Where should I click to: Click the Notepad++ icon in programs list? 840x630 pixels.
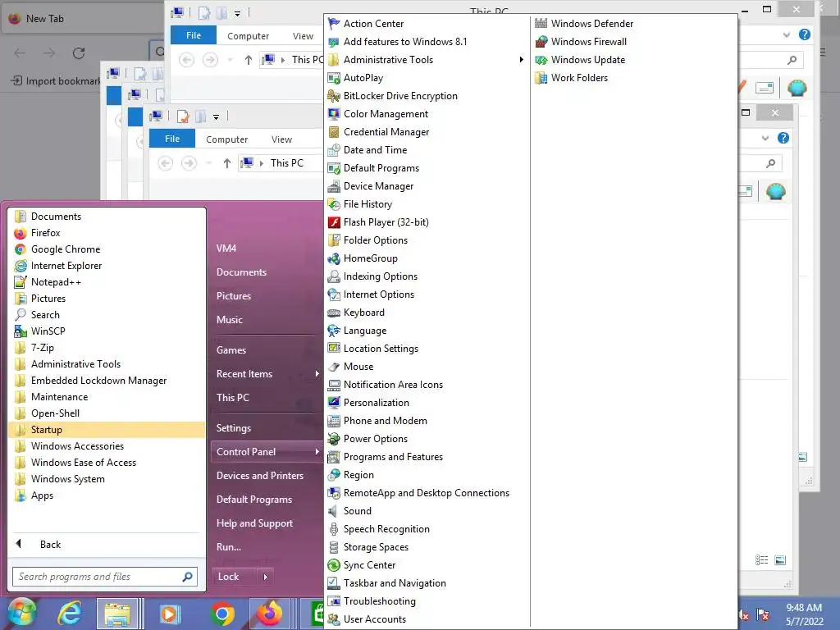pos(21,282)
